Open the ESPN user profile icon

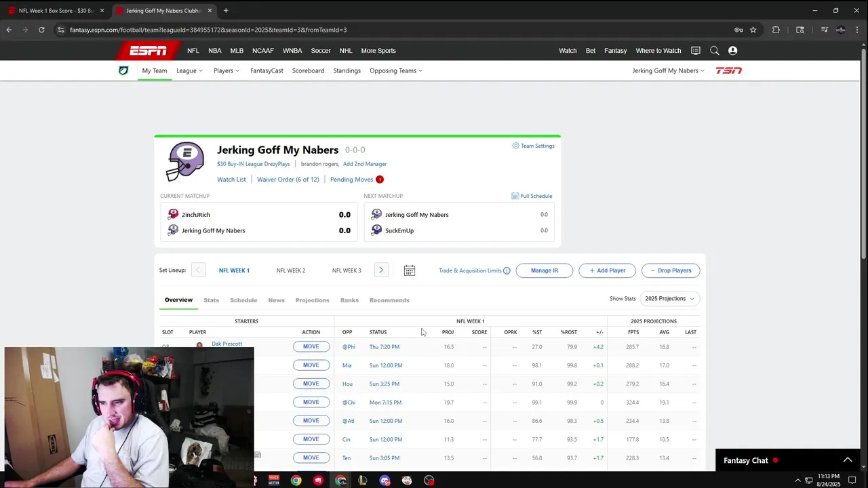732,51
